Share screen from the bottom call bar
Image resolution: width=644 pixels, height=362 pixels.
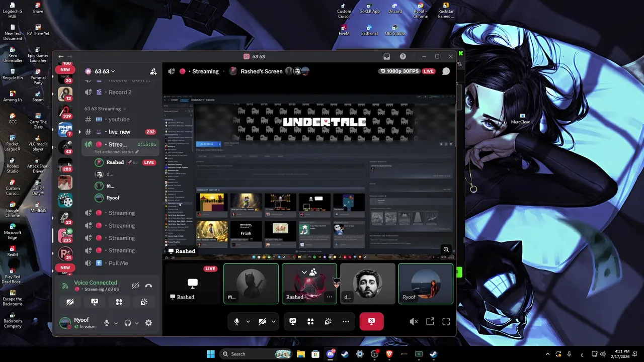click(x=293, y=321)
